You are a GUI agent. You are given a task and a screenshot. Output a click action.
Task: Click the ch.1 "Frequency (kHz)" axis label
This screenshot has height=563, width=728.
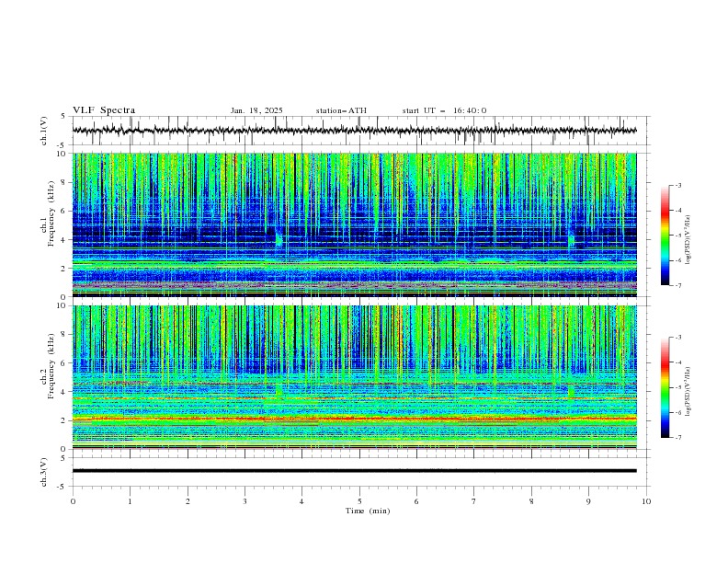51,213
